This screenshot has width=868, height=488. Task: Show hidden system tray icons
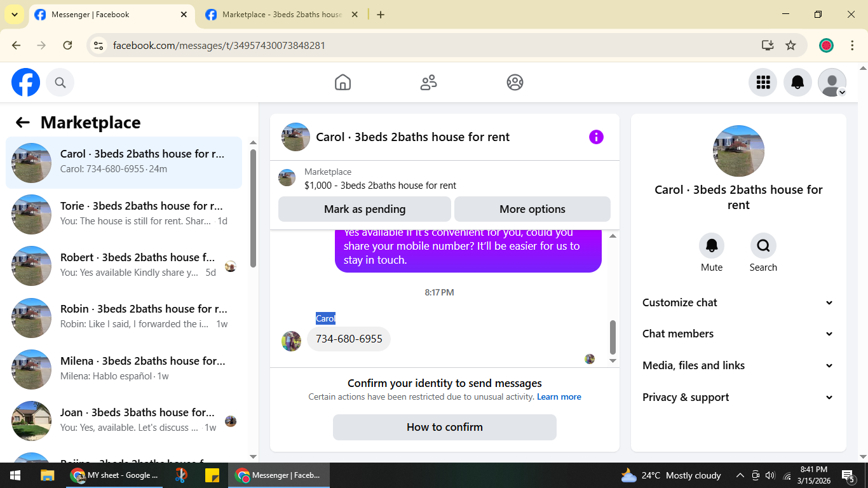click(740, 475)
